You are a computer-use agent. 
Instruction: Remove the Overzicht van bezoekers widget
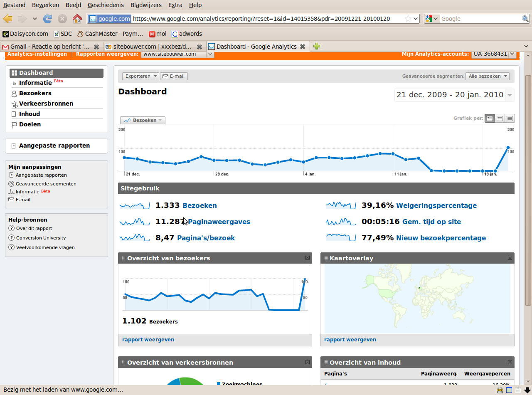click(x=308, y=258)
